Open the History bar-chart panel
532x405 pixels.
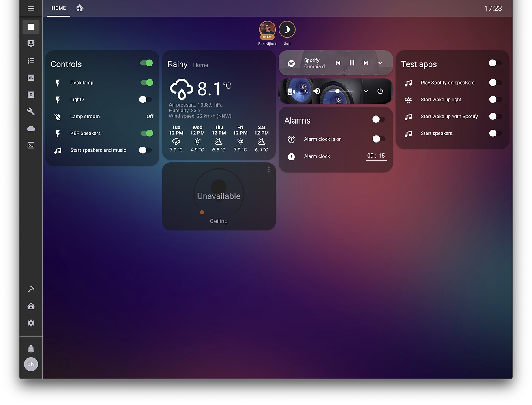point(31,77)
